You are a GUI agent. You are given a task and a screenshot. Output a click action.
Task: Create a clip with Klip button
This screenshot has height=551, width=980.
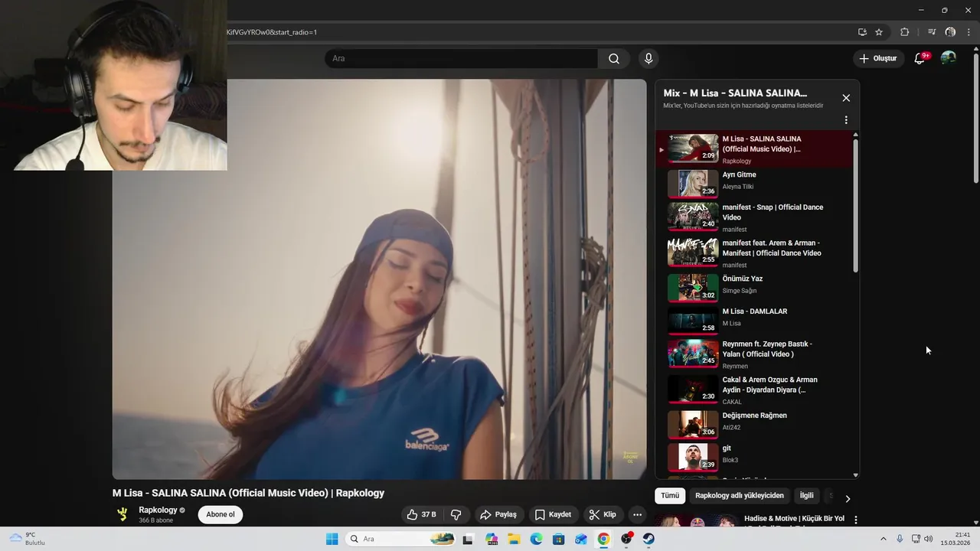pos(602,514)
